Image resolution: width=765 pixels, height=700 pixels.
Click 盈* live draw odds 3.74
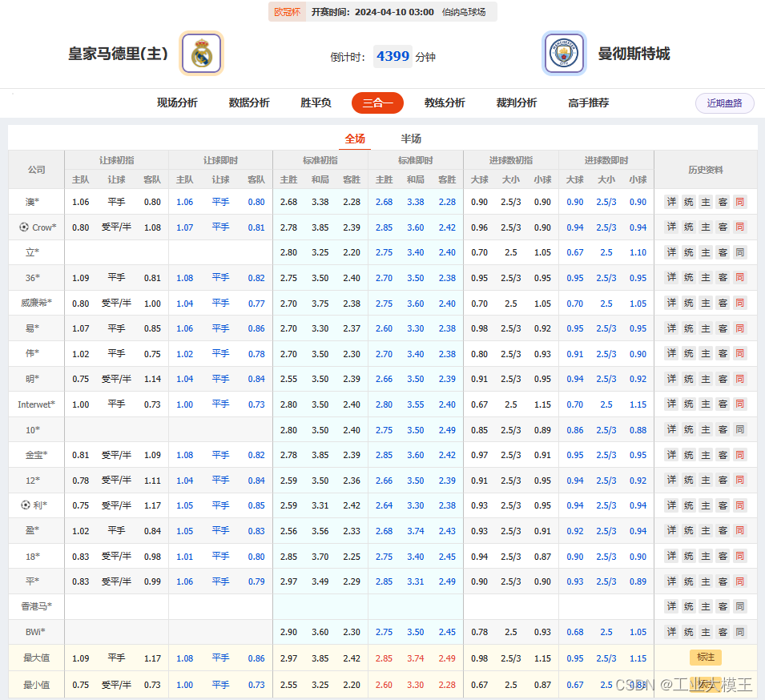pos(416,531)
